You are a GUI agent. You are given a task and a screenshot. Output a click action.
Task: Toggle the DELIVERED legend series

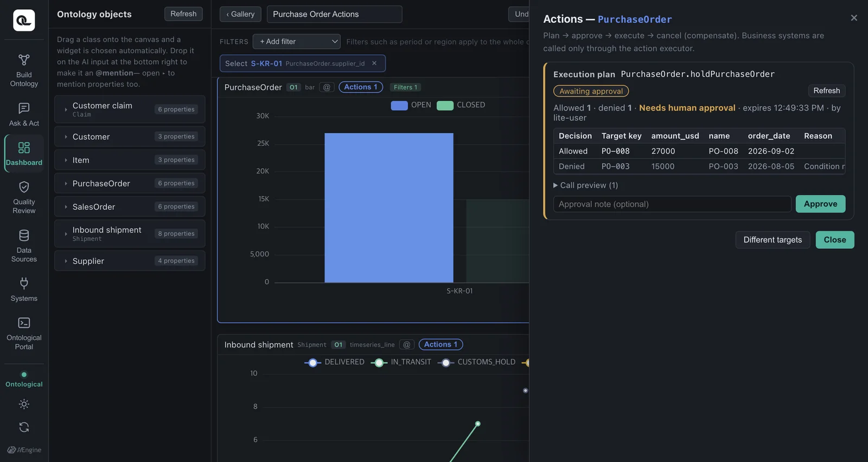pos(335,362)
